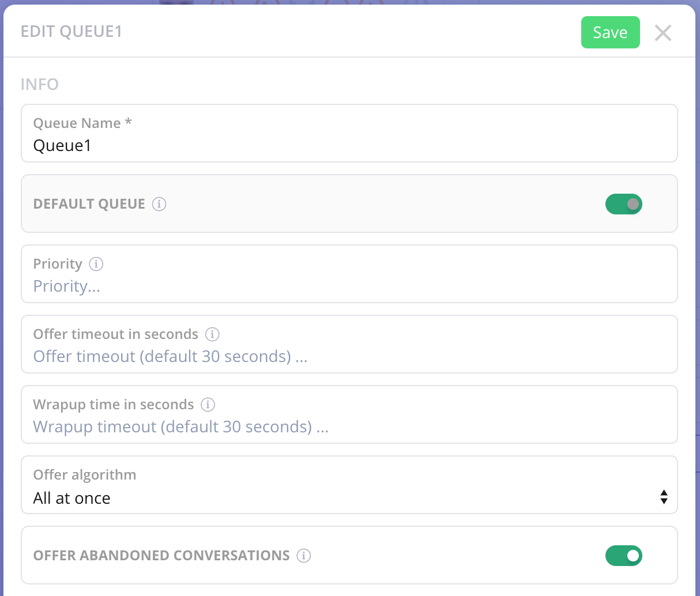The image size is (700, 596).
Task: Click the OFFER ABANDONED CONVERSATIONS label
Action: pos(161,556)
